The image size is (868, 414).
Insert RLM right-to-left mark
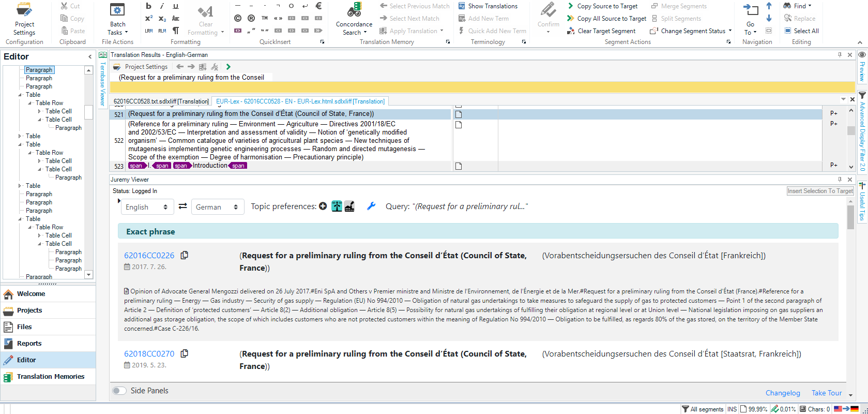coord(162,31)
